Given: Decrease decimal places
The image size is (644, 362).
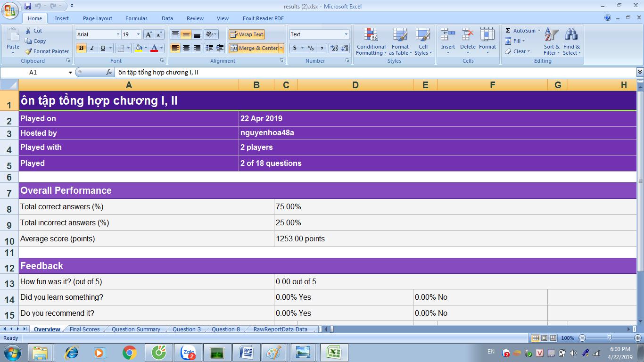Looking at the screenshot, I should tap(345, 48).
